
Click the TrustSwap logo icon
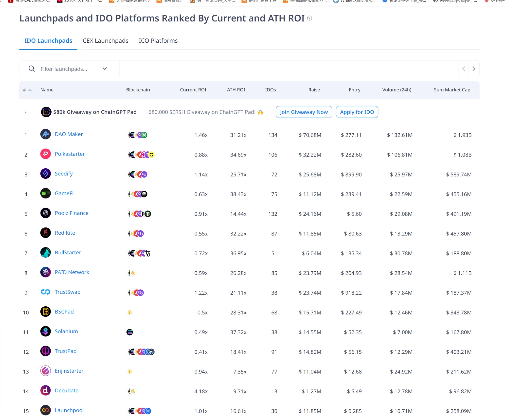[x=46, y=292]
